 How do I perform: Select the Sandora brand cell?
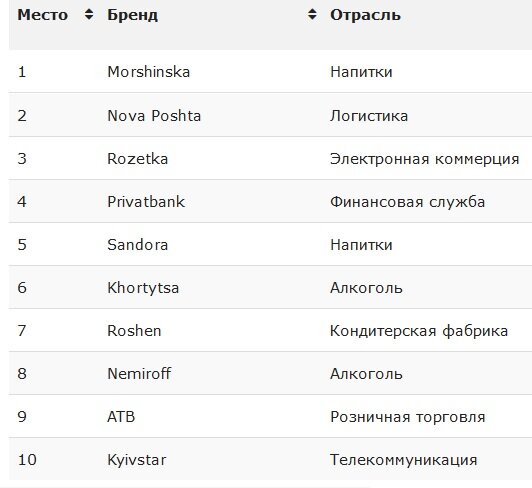click(137, 245)
